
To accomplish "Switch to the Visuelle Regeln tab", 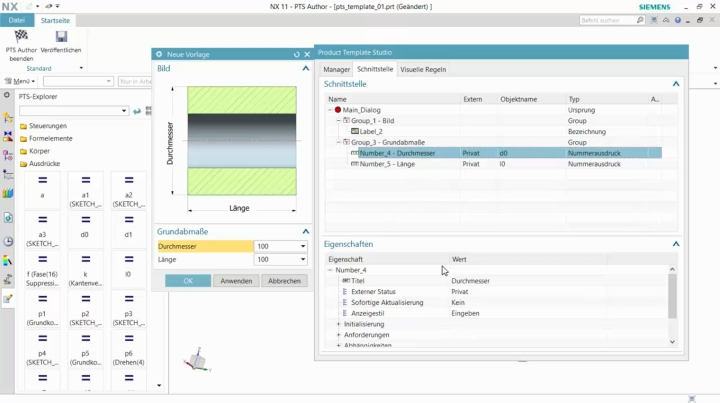I will 422,69.
